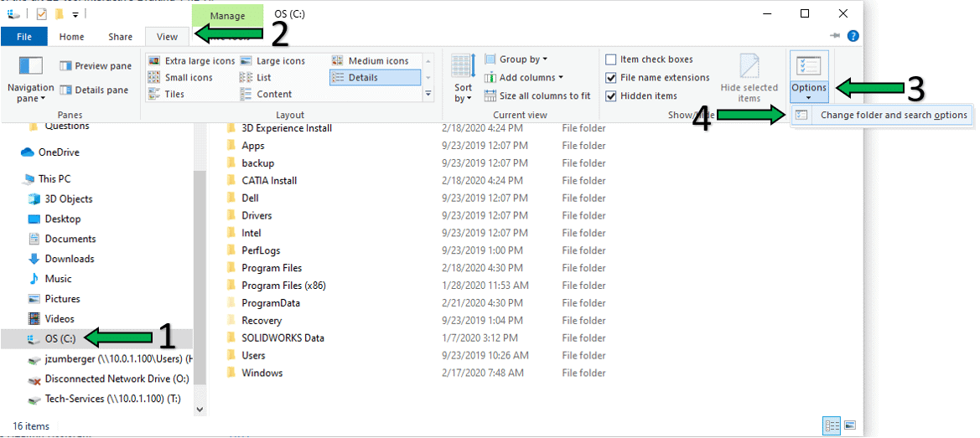Select Medium icons layout
This screenshot has height=438, width=980.
click(x=370, y=60)
